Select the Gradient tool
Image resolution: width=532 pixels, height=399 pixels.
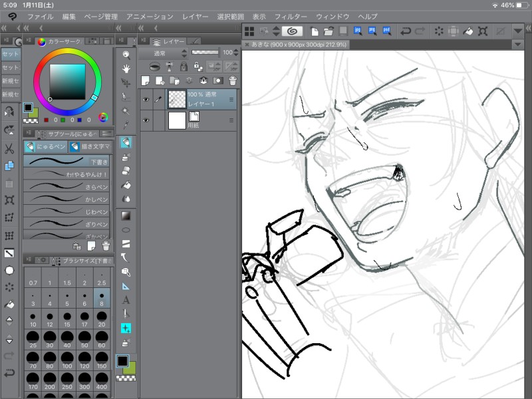click(x=126, y=215)
